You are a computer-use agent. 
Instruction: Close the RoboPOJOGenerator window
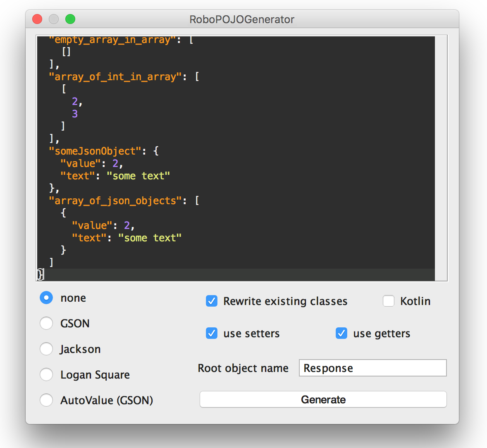pyautogui.click(x=37, y=19)
